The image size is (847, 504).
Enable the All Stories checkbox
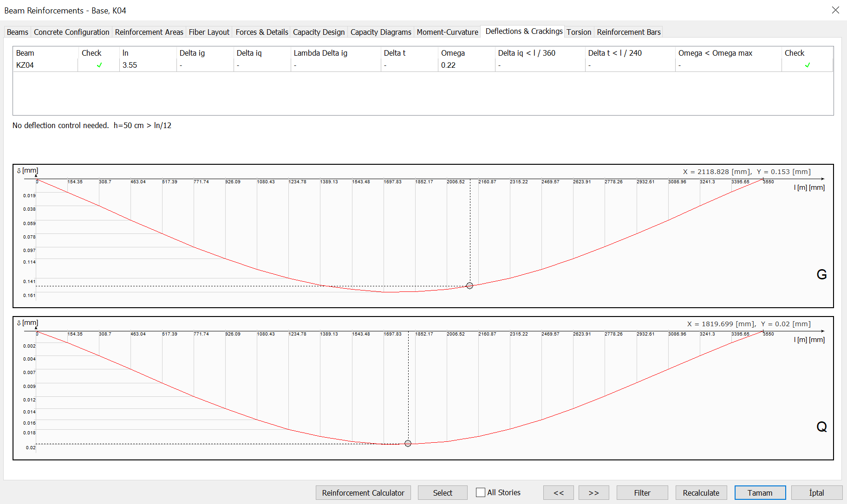pyautogui.click(x=481, y=492)
